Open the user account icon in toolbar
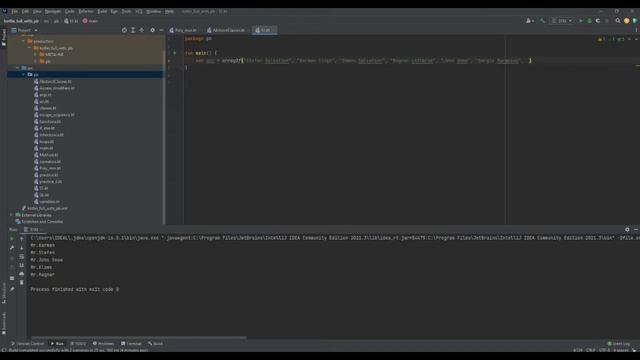Screen dimensions: 640x360 point(530,20)
